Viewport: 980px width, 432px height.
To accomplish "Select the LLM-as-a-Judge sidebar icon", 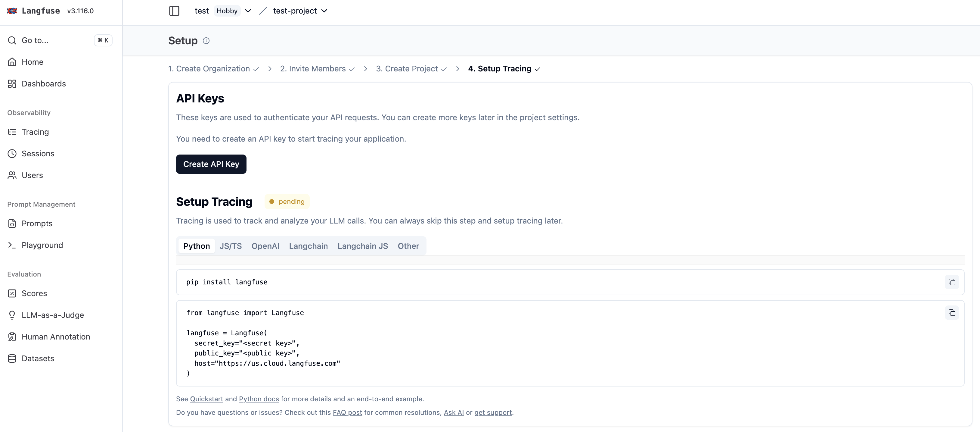I will coord(12,315).
